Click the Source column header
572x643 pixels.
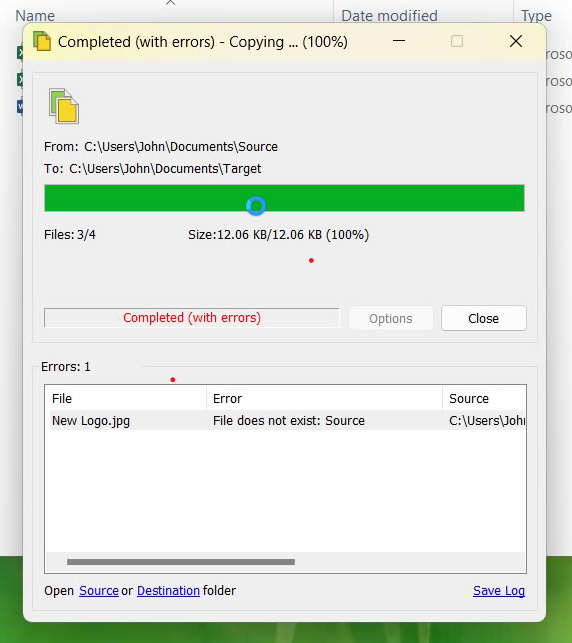tap(484, 398)
